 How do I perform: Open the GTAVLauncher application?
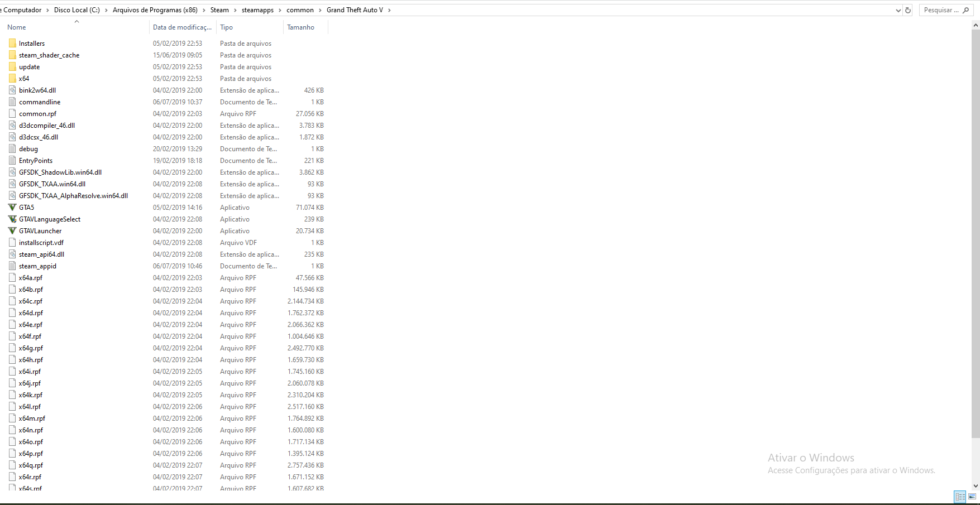[x=40, y=230]
